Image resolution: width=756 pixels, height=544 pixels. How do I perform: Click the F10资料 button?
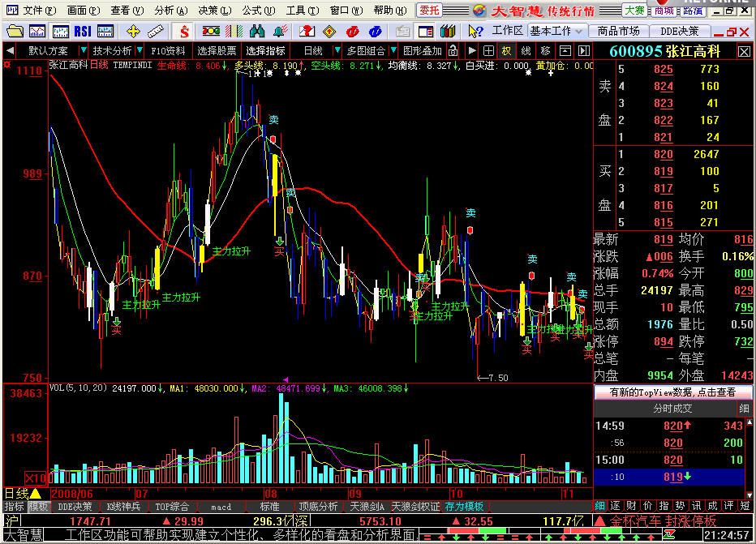(x=168, y=50)
